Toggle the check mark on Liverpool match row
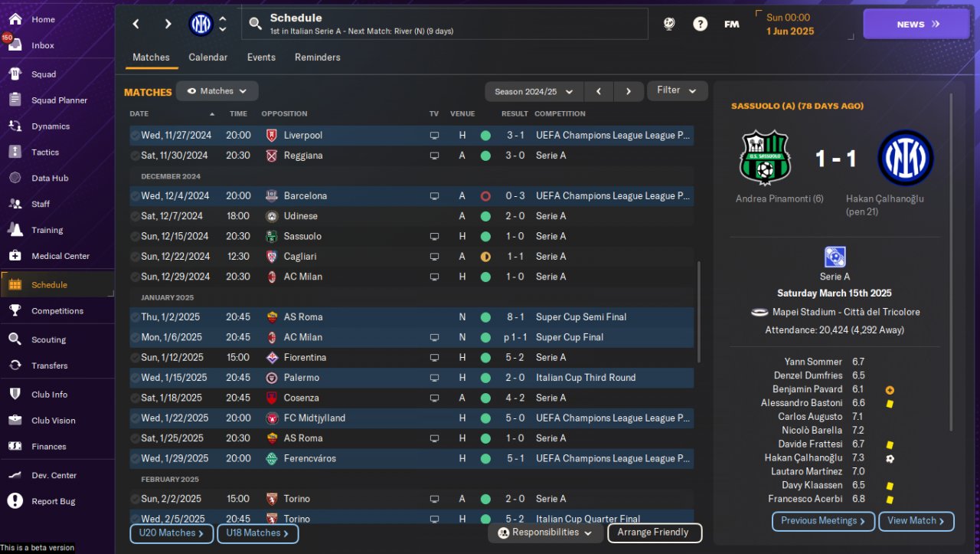Image resolution: width=980 pixels, height=554 pixels. 135,136
